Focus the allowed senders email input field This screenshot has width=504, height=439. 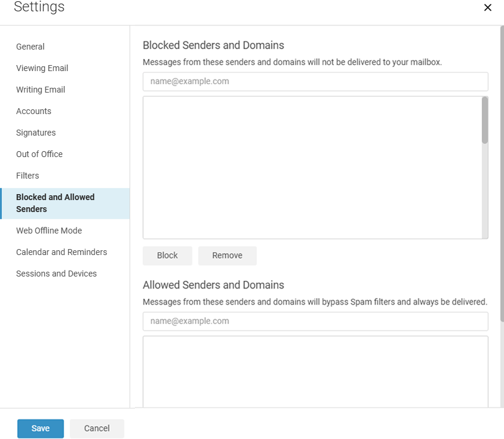tap(315, 321)
